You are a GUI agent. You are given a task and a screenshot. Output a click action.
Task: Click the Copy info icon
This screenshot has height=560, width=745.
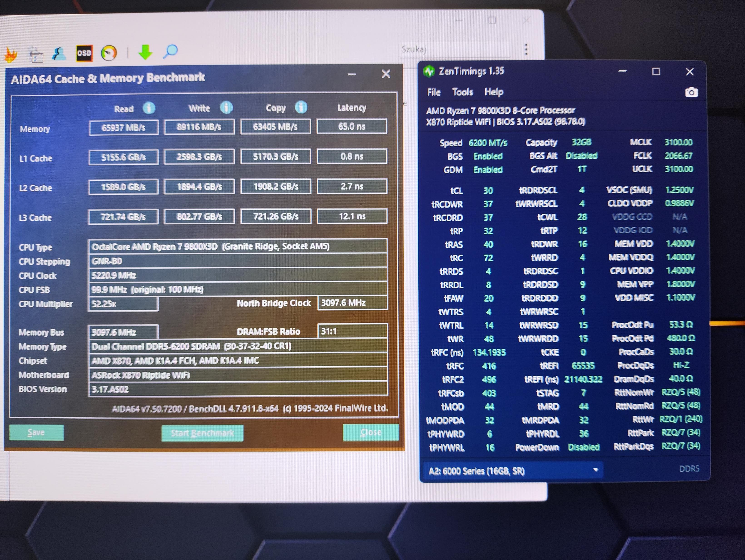click(x=301, y=107)
